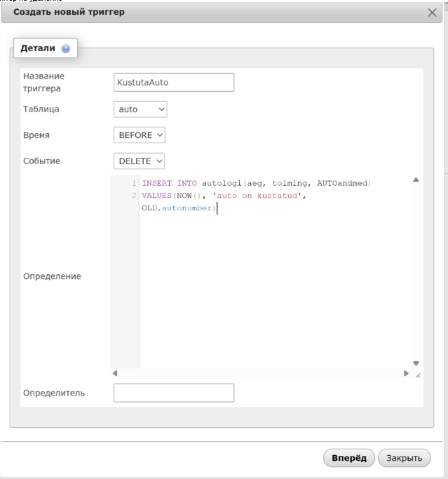Expand the Время dropdown set to BEFORE

pos(140,135)
